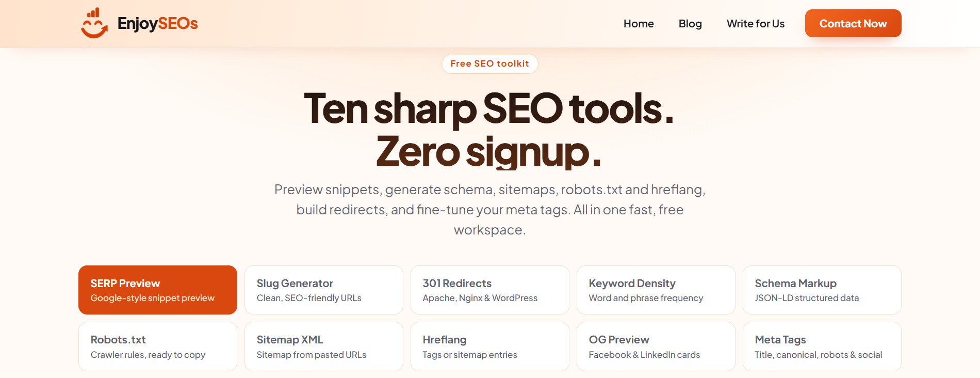This screenshot has width=980, height=378.
Task: Open the 301 Redirects tool
Action: tap(490, 290)
